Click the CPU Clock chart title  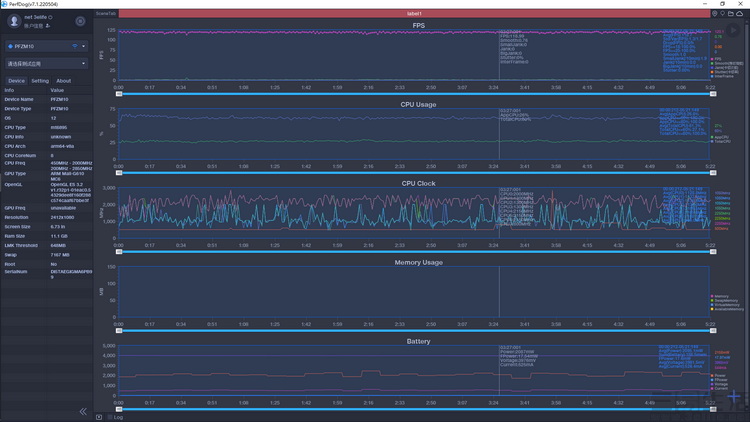418,183
